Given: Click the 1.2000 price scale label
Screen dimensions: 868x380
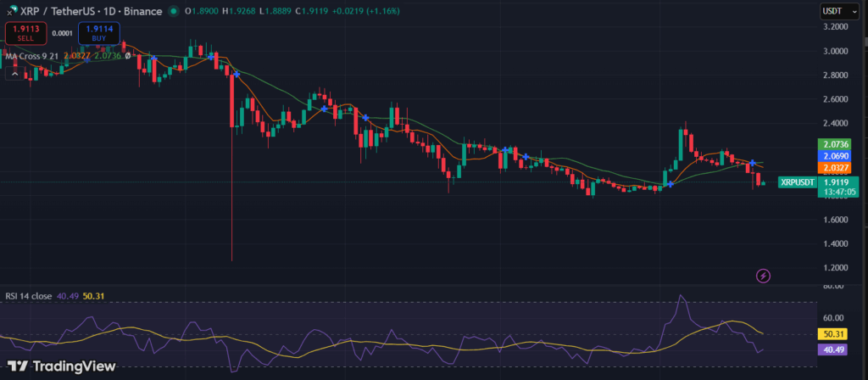Looking at the screenshot, I should [x=836, y=267].
